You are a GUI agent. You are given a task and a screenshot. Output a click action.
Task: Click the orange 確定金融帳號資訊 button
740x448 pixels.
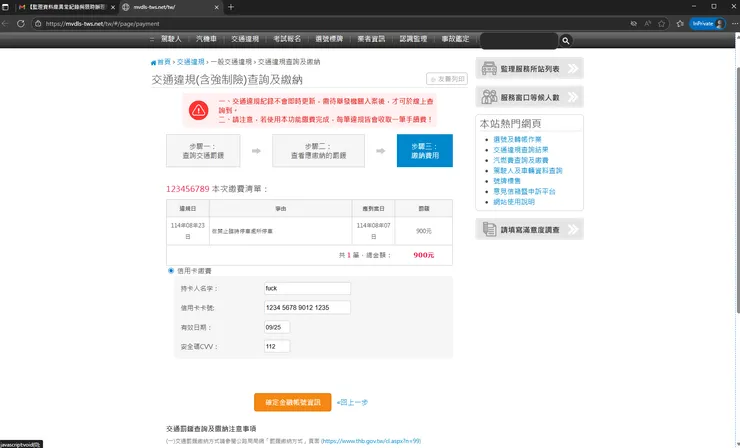293,402
